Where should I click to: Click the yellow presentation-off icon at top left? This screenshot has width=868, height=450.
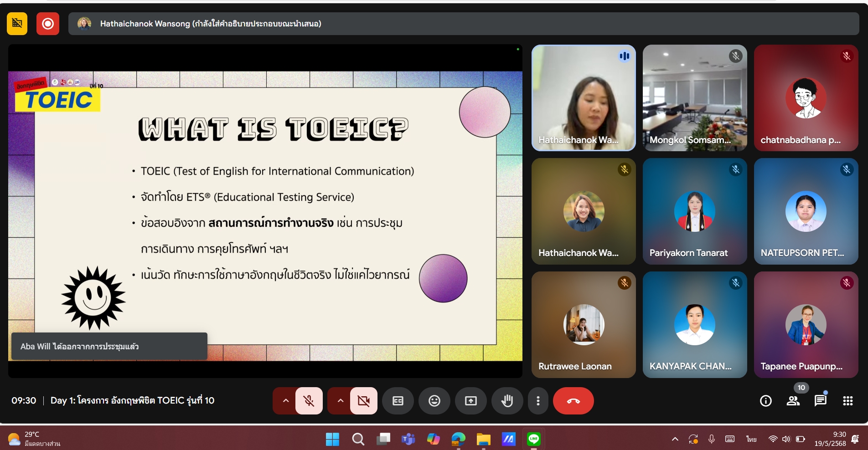click(x=17, y=24)
